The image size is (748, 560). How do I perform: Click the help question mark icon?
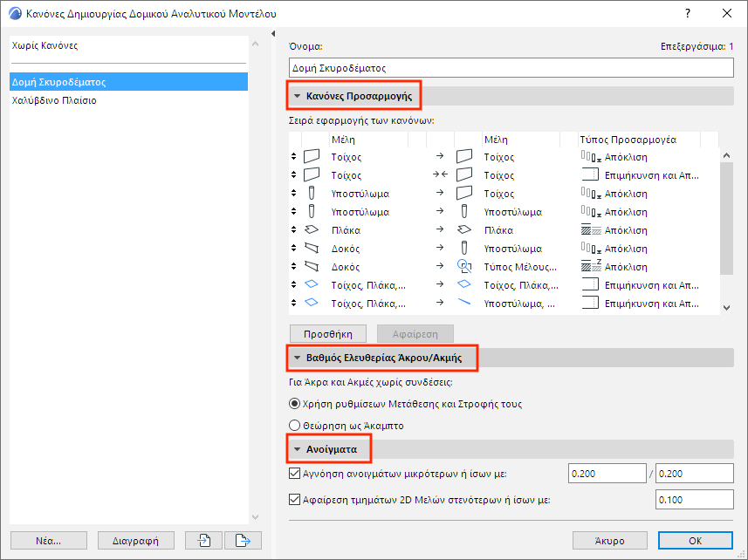click(688, 12)
